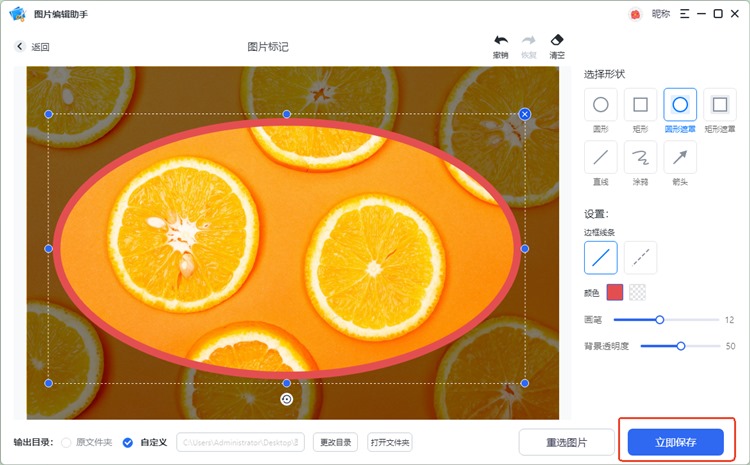
Task: Select the straight line tool
Action: pos(601,157)
